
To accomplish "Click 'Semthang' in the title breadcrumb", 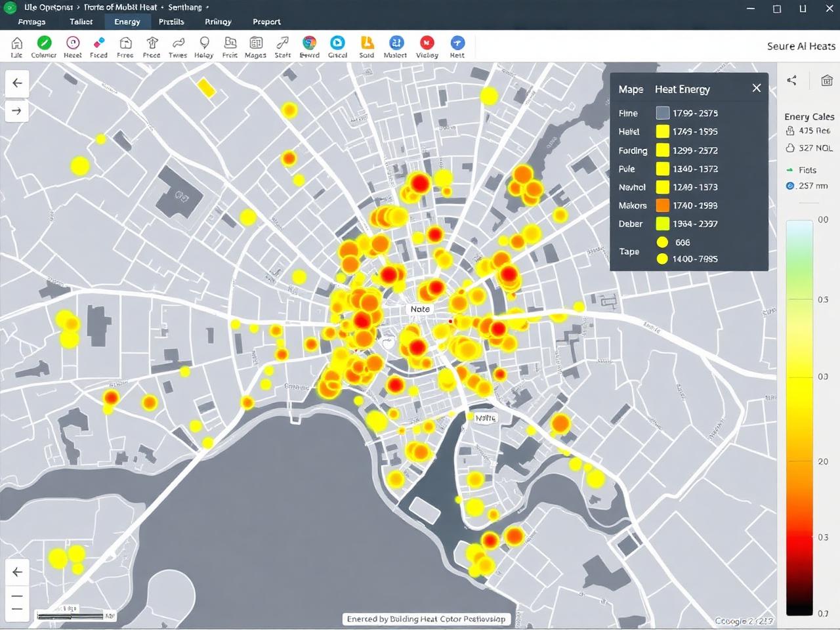I will pyautogui.click(x=185, y=7).
